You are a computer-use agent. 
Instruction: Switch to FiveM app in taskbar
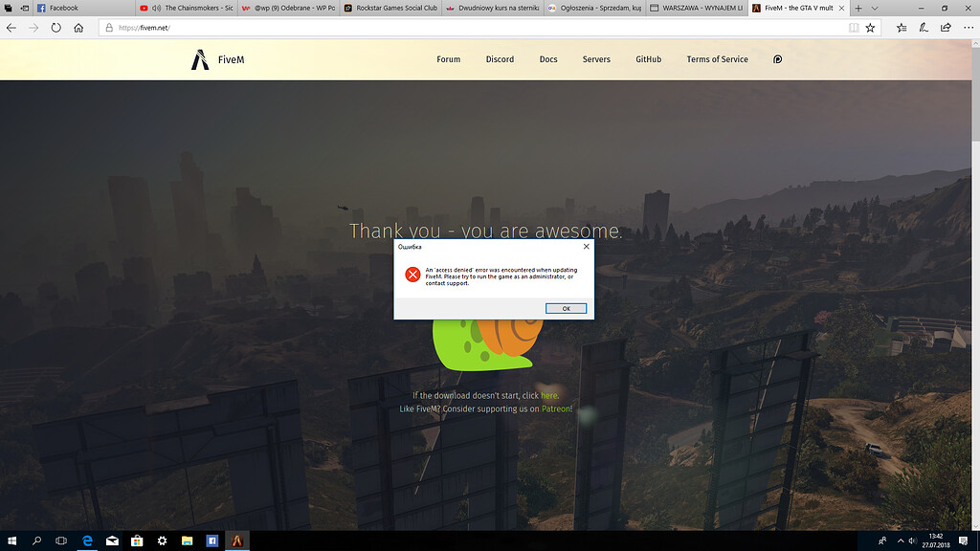[237, 541]
